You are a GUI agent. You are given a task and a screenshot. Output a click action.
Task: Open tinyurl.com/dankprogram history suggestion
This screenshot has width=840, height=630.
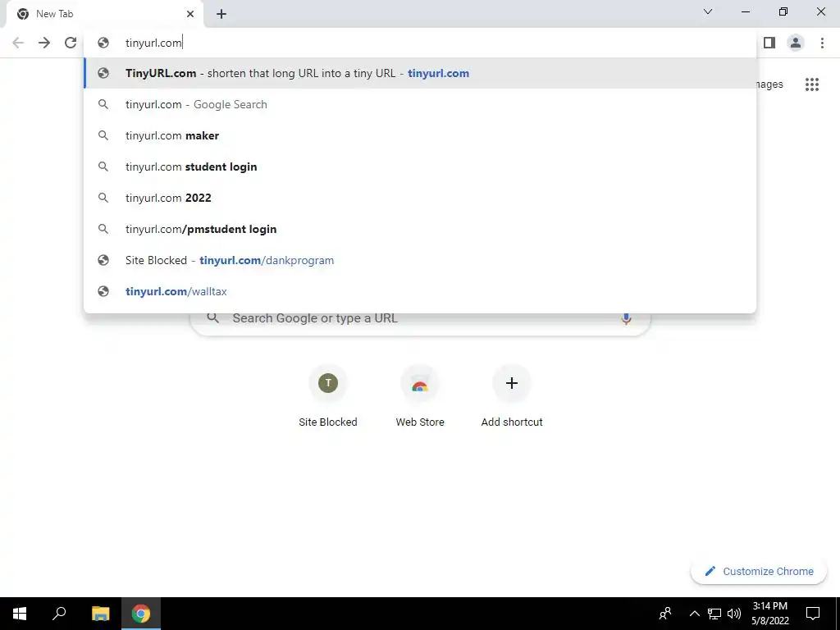(420, 260)
